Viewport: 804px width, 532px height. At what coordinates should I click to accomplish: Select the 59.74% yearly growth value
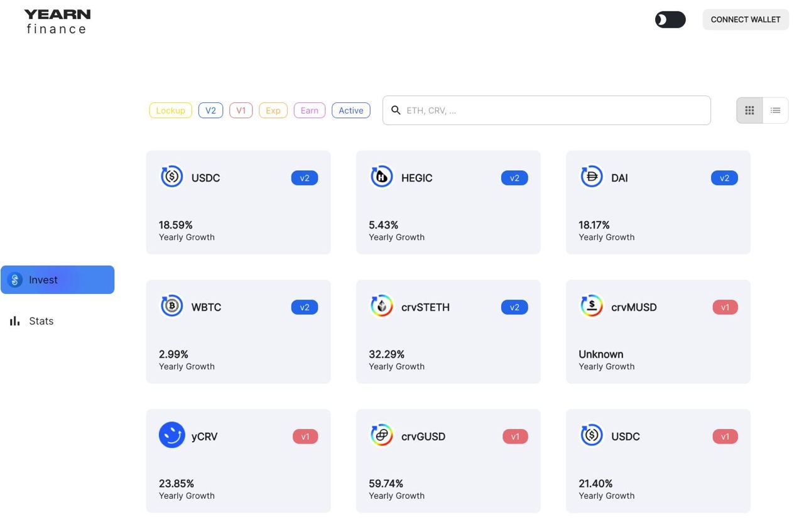click(386, 484)
